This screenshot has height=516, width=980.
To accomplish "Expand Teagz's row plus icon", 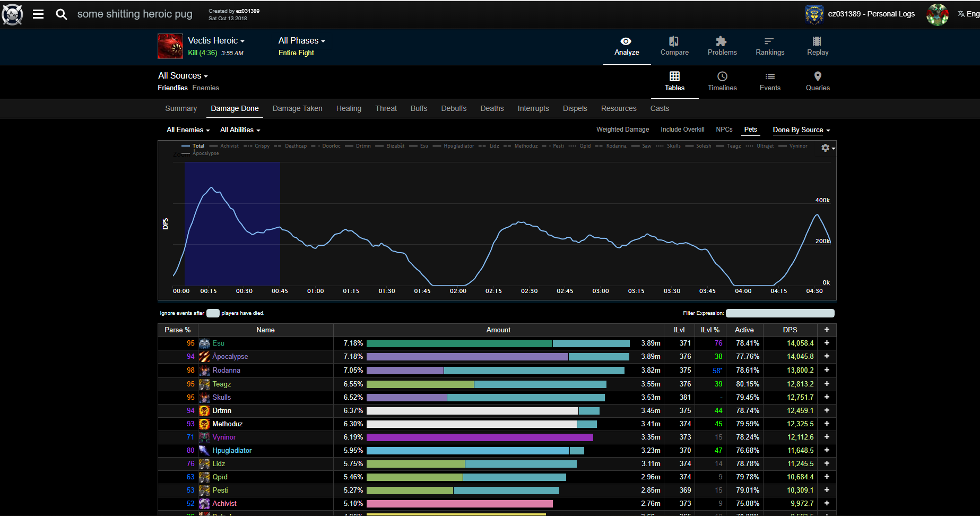I will tap(827, 384).
